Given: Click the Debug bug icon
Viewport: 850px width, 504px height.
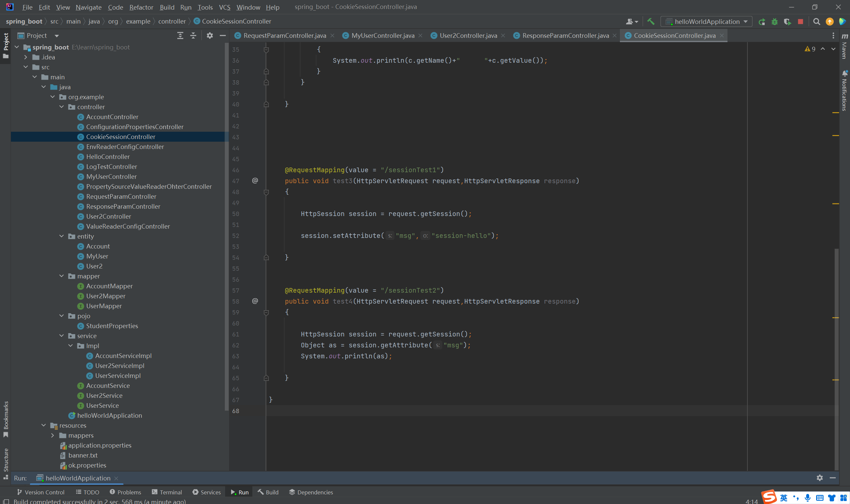Looking at the screenshot, I should 775,22.
